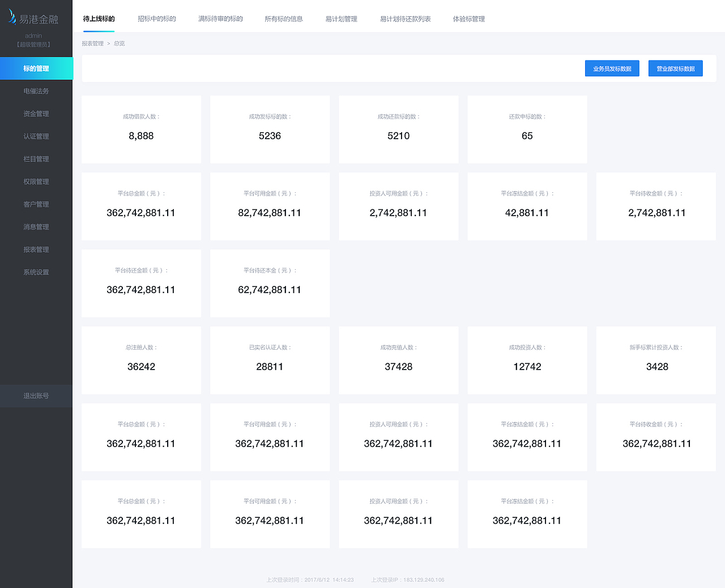The image size is (725, 588).
Task: Select the 易计划待还款列表 tab
Action: pos(405,19)
